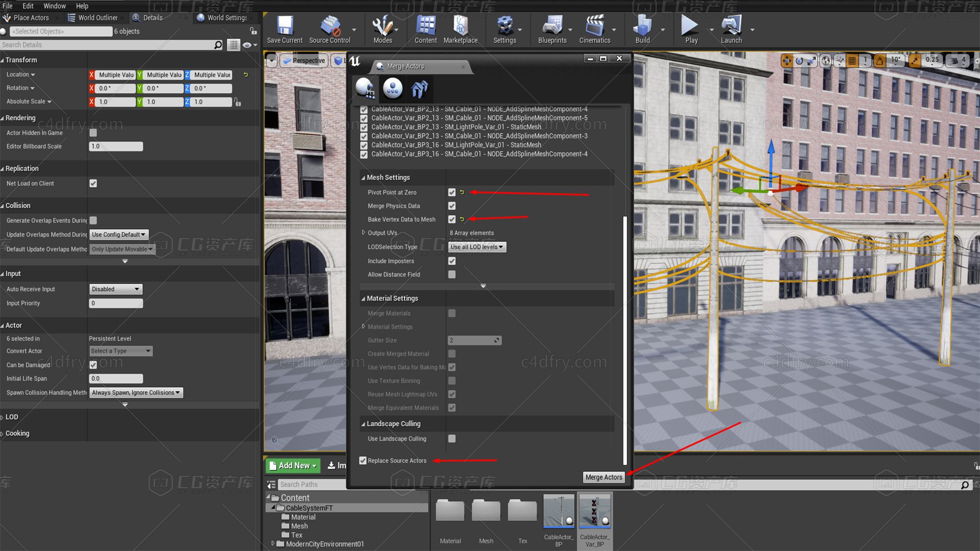Toggle Bake Vertex Data to Mesh checkbox
The image size is (980, 551).
coord(452,219)
